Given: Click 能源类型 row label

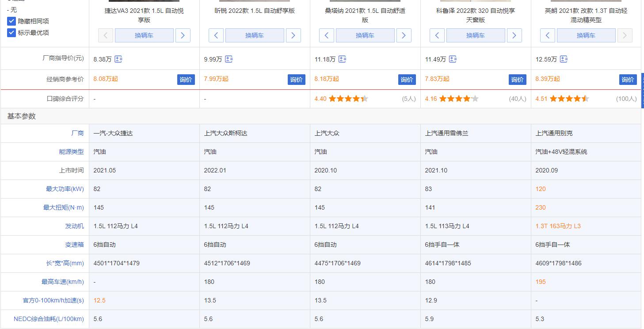Looking at the screenshot, I should pos(71,152).
